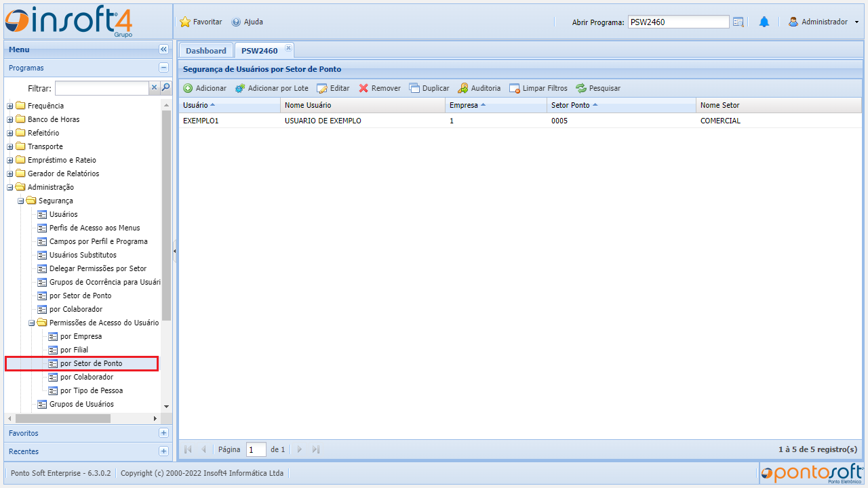Click the Remover red X icon
Screen dimensions: 868x488
coord(363,88)
